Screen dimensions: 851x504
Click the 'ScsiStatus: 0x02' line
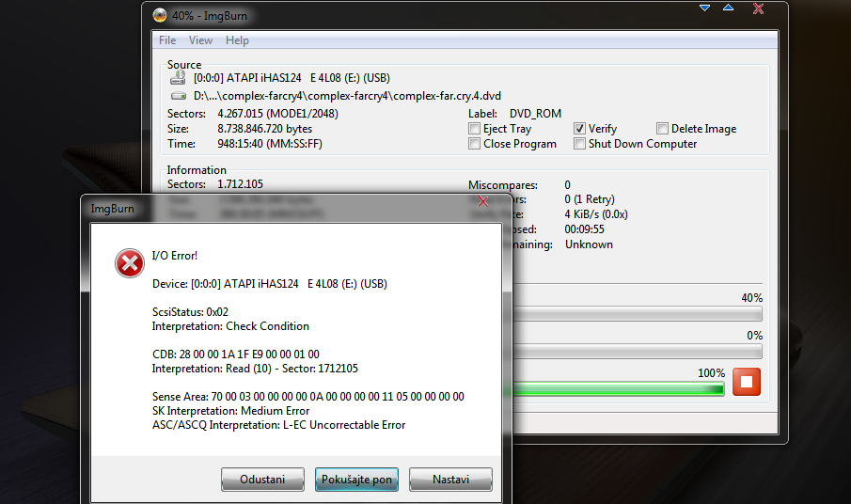191,312
